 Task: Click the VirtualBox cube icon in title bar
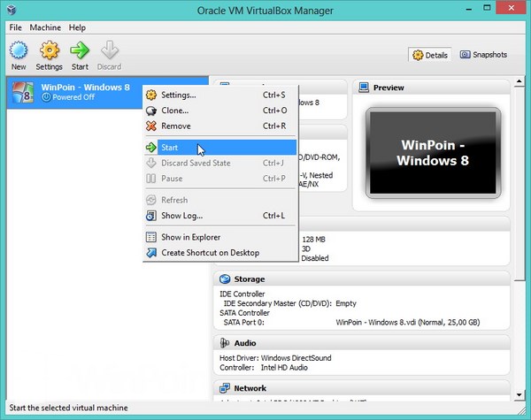(x=12, y=10)
